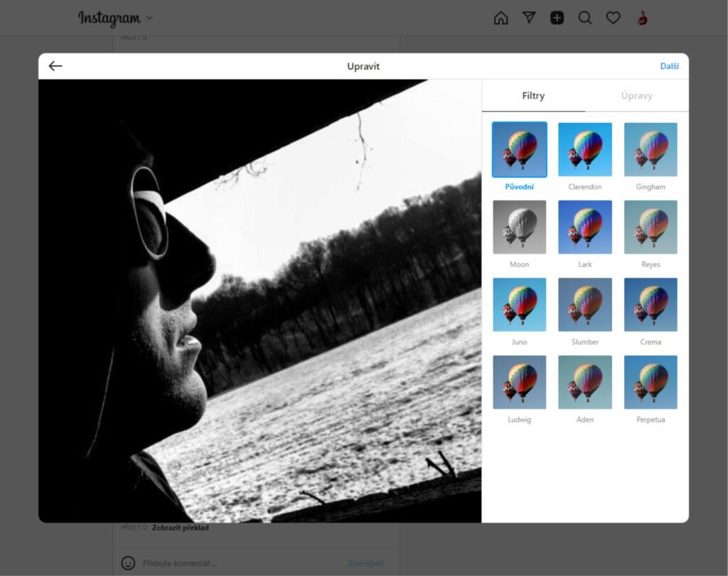Click the Upravit dialog title
Screen dimensions: 728x576
[x=363, y=66]
